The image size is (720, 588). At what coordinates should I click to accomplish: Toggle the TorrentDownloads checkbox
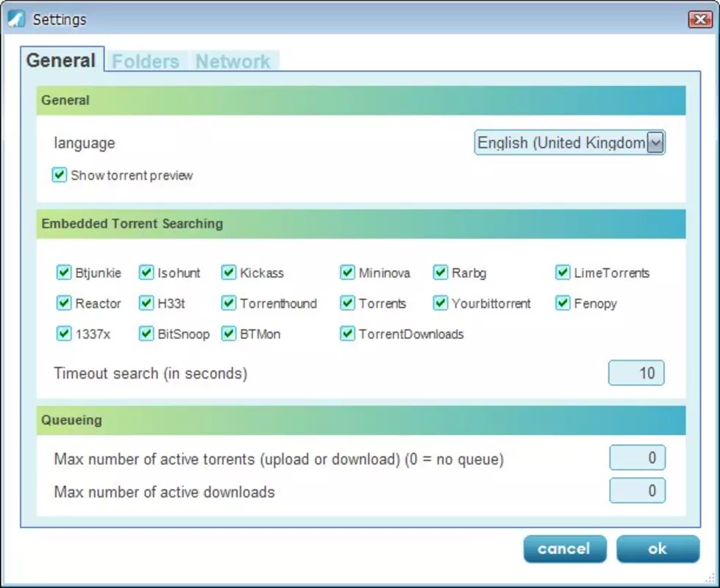(348, 333)
